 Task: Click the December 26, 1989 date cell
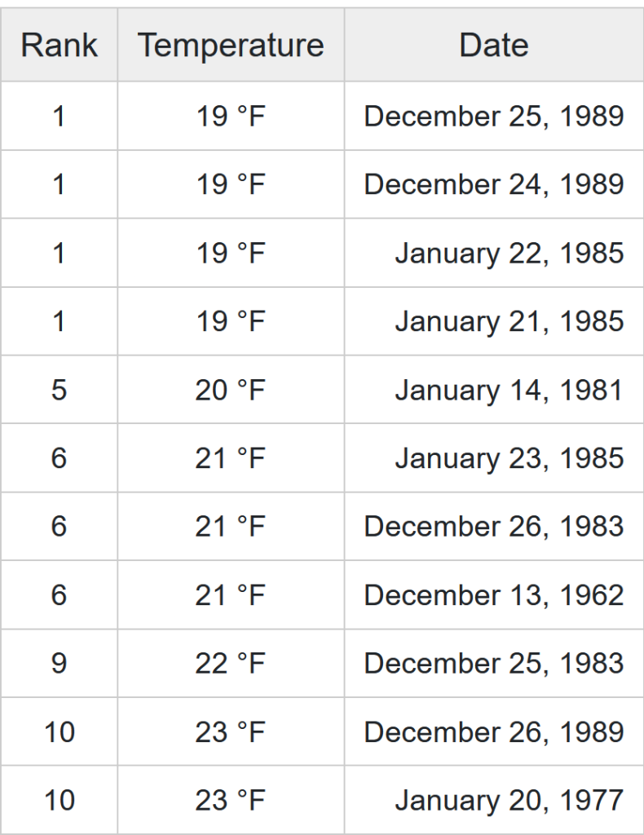(494, 732)
